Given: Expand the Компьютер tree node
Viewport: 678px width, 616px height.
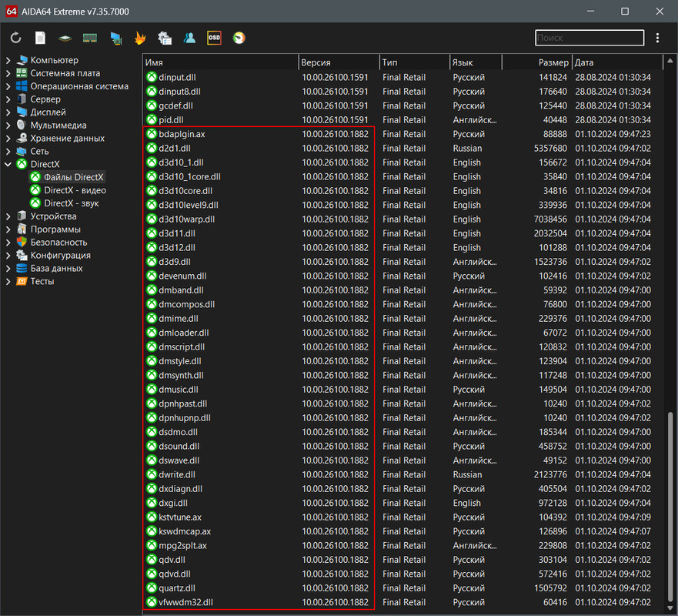Looking at the screenshot, I should click(x=8, y=60).
